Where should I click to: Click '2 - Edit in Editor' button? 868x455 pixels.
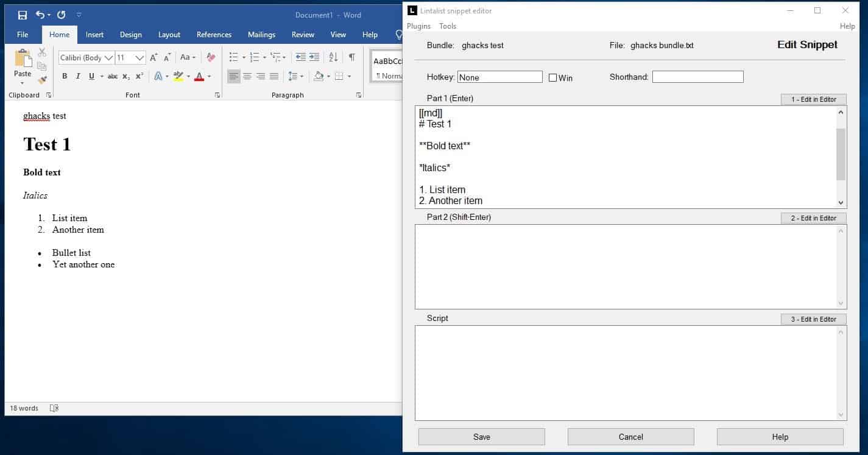coord(814,218)
